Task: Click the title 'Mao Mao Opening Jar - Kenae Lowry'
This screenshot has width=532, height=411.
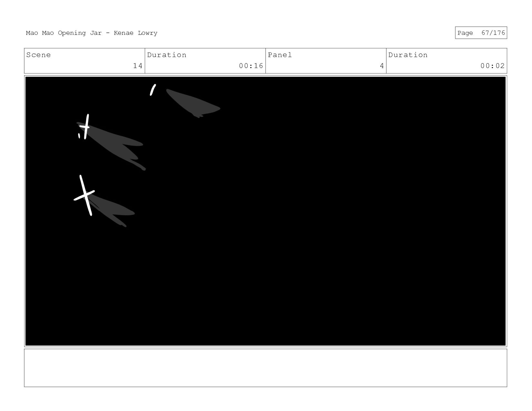Action: (92, 33)
